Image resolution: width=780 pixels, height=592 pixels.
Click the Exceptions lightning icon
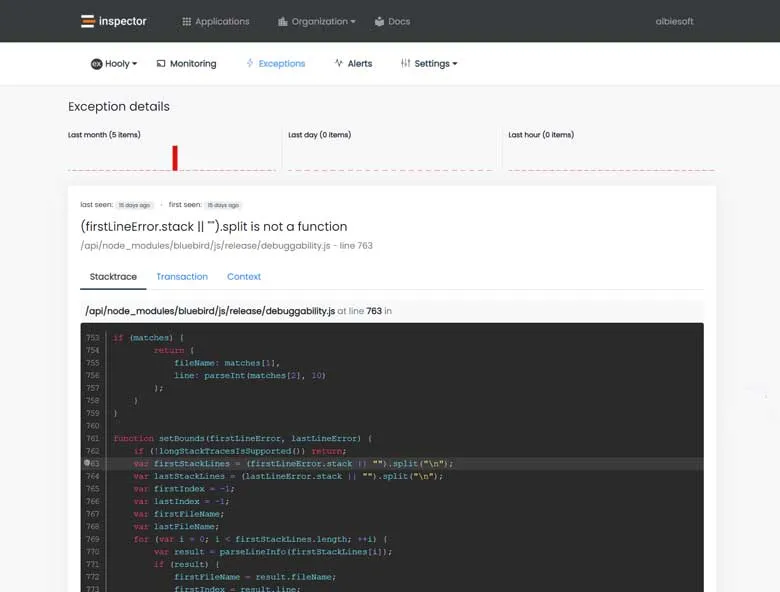[250, 63]
